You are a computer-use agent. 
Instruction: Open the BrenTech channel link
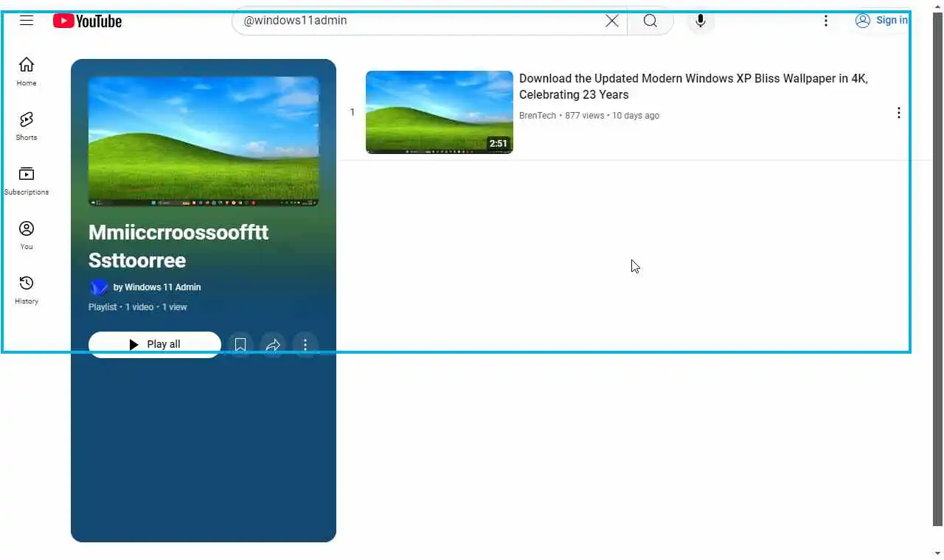[538, 116]
